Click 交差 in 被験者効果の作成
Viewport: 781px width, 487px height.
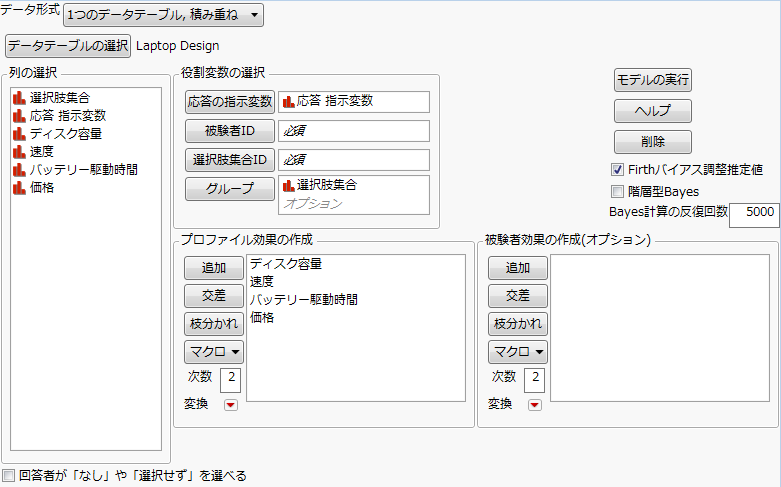pos(518,296)
